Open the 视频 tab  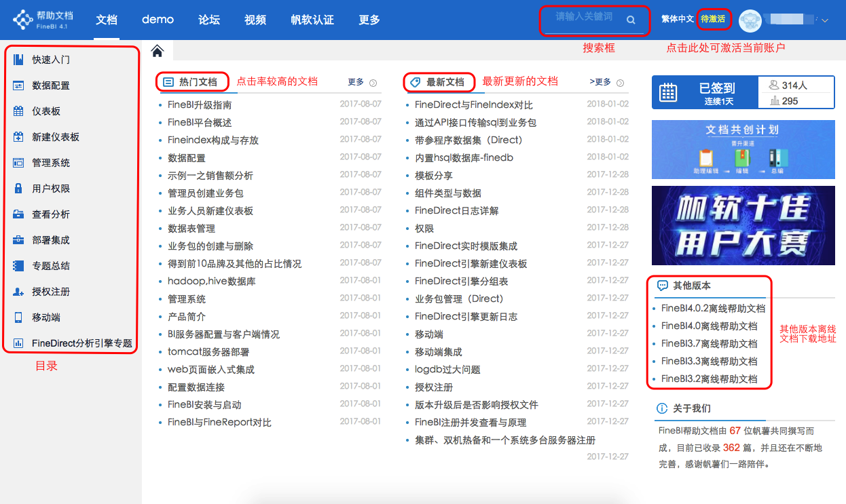(255, 20)
